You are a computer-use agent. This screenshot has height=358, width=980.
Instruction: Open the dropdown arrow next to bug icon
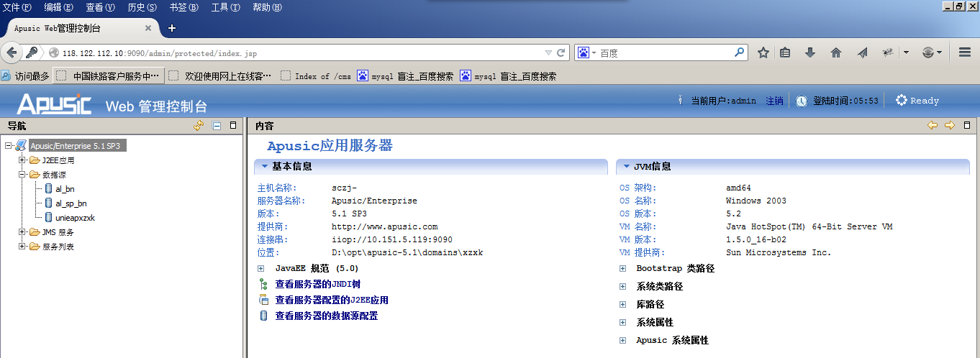click(906, 52)
